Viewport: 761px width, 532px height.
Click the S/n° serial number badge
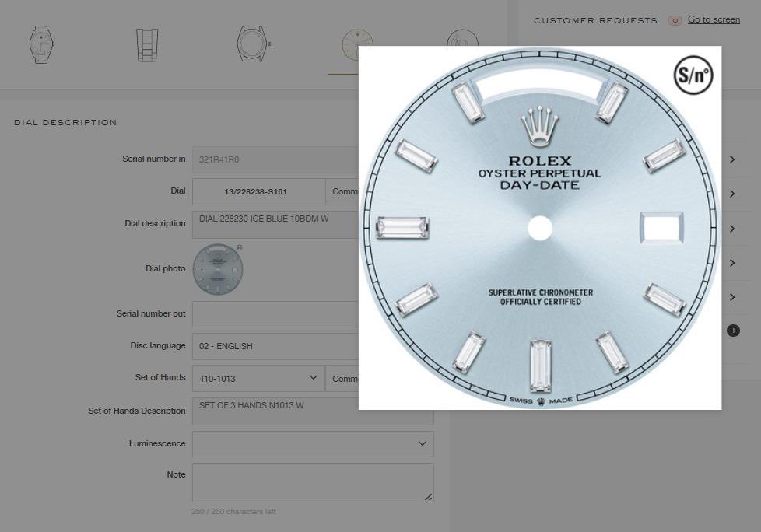click(693, 75)
